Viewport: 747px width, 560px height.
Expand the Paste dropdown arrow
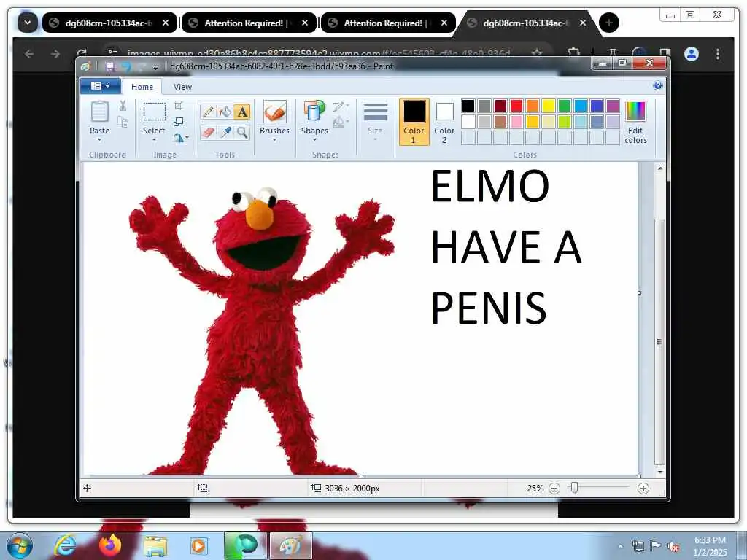coord(99,140)
